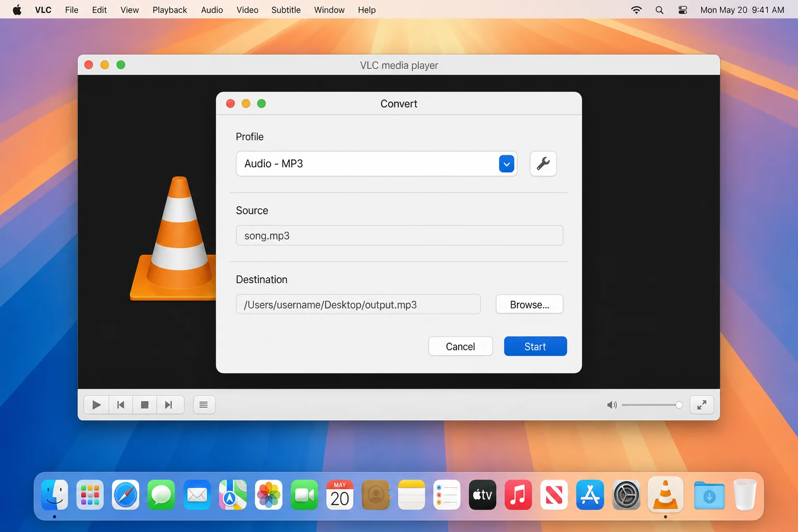Open the Edit menu
Screen dimensions: 798x532
pyautogui.click(x=99, y=10)
